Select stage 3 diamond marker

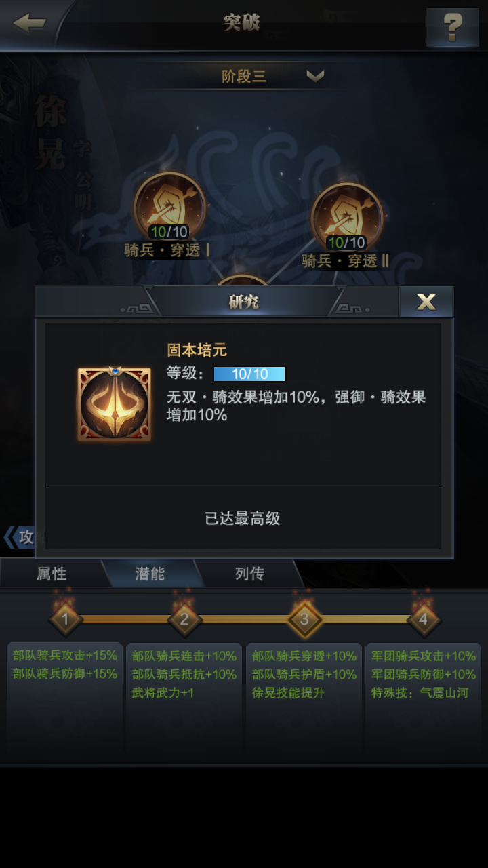click(x=304, y=618)
